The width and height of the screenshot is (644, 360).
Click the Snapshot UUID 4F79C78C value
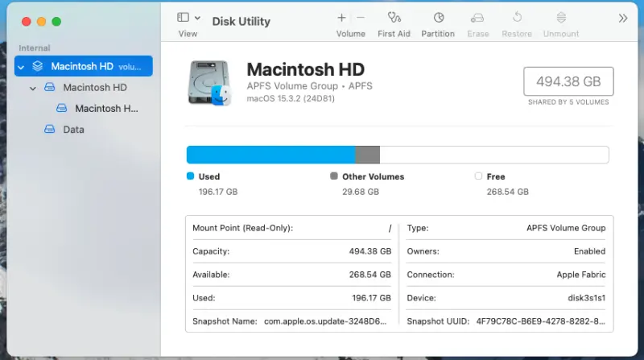(540, 321)
